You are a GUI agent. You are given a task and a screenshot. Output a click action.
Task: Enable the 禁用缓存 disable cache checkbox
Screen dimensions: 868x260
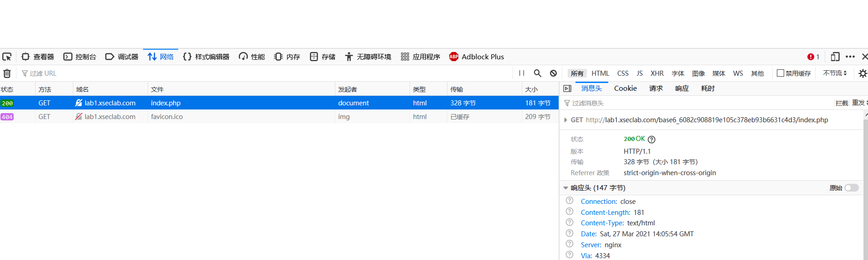click(781, 73)
